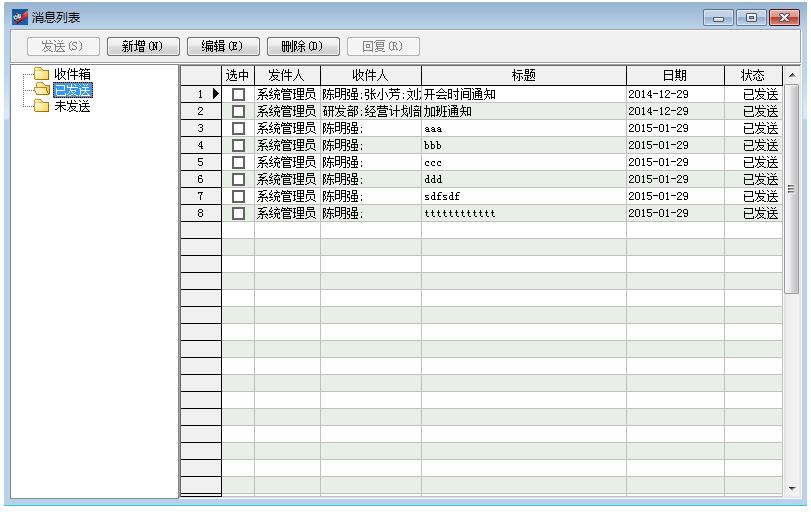
Task: Click the 收件箱 folder icon
Action: pyautogui.click(x=41, y=74)
